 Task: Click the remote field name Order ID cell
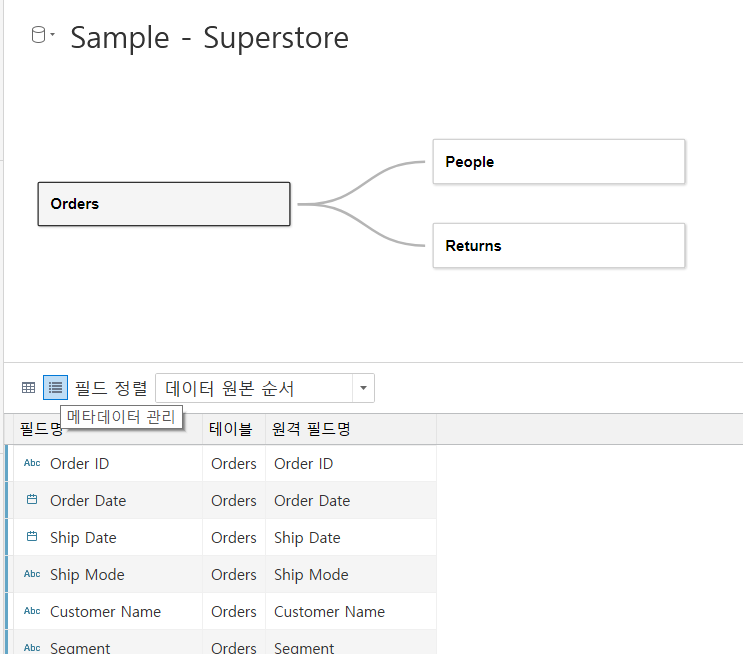coord(351,463)
